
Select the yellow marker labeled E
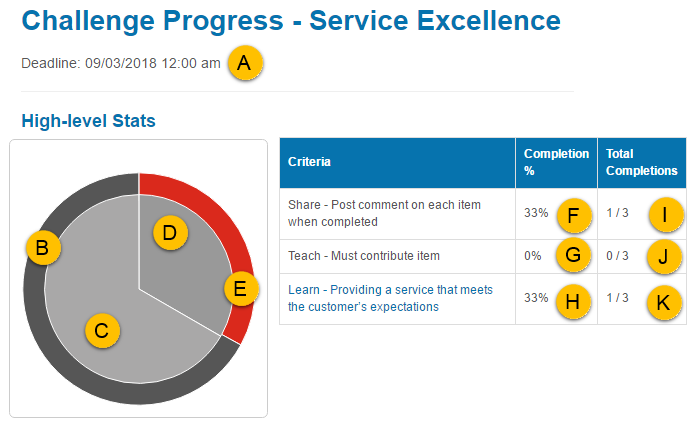point(239,290)
